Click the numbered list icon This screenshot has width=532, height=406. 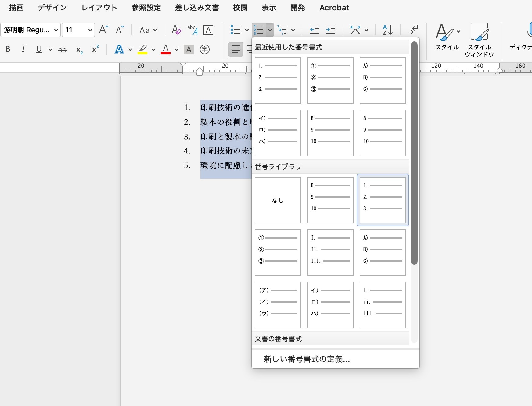(259, 30)
